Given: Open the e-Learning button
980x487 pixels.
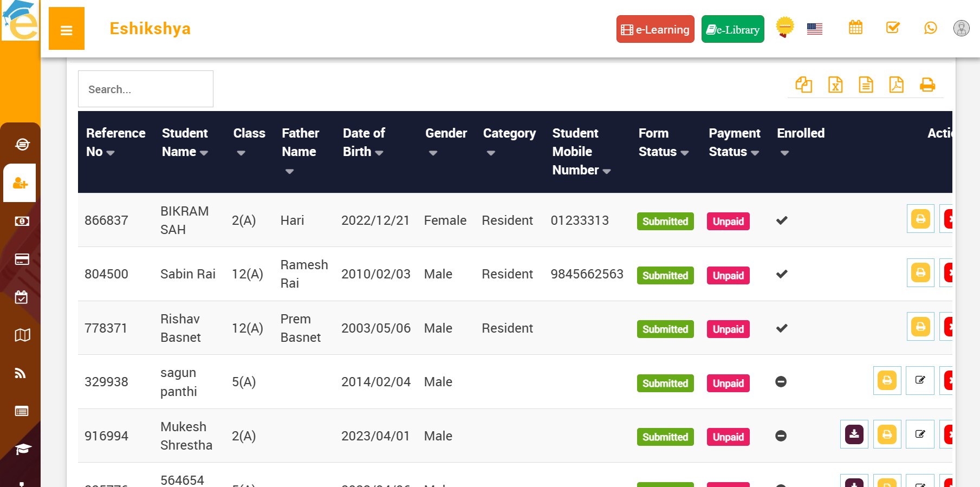Looking at the screenshot, I should (x=655, y=29).
